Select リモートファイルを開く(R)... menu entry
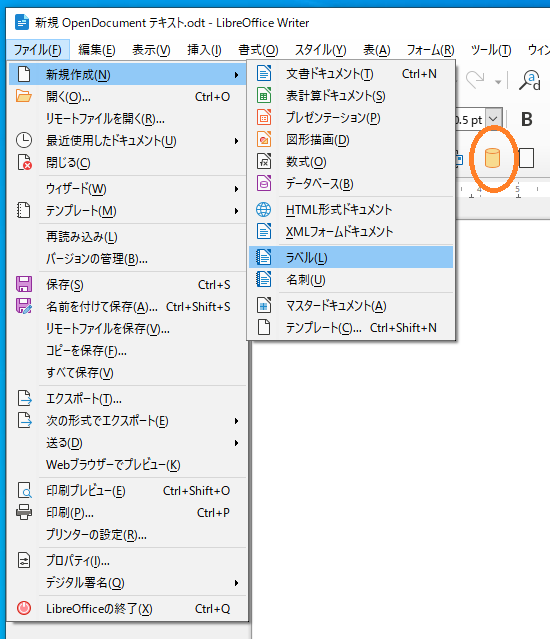This screenshot has height=639, width=550. (x=127, y=119)
